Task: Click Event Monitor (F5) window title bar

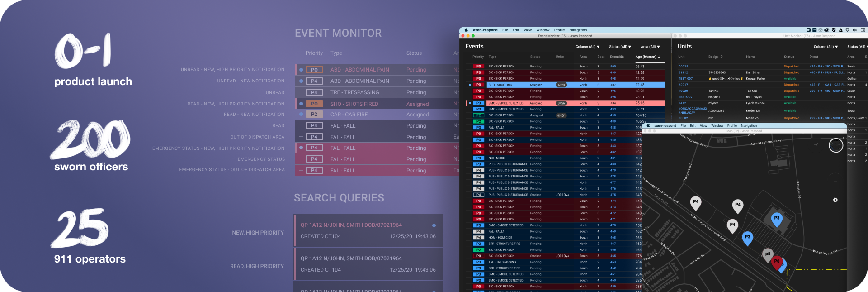Action: tap(565, 36)
